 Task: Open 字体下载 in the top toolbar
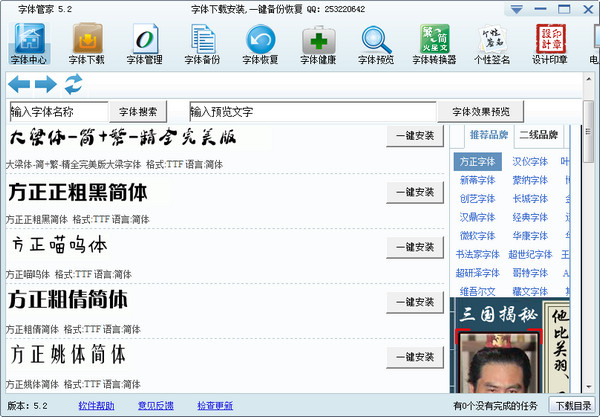tap(87, 43)
